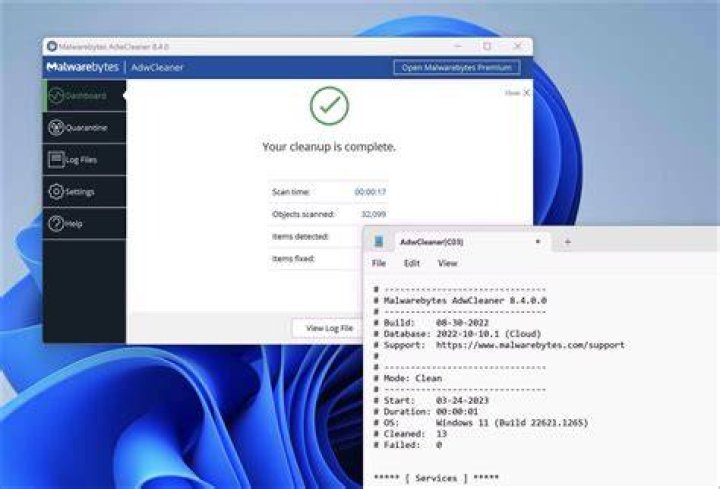Screen dimensions: 720x489
Task: Click the AdwCleaner title bar app icon
Action: (x=52, y=46)
